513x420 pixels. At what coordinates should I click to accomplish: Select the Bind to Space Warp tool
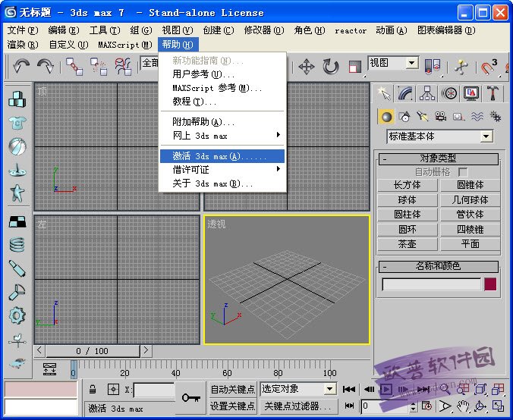tap(123, 67)
